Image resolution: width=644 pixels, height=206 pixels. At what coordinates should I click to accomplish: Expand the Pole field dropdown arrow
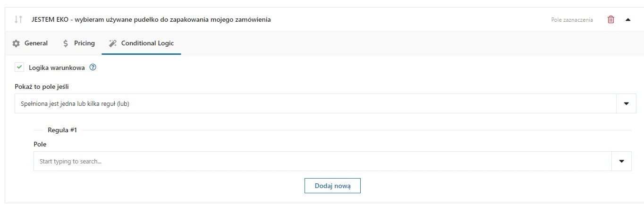[622, 161]
